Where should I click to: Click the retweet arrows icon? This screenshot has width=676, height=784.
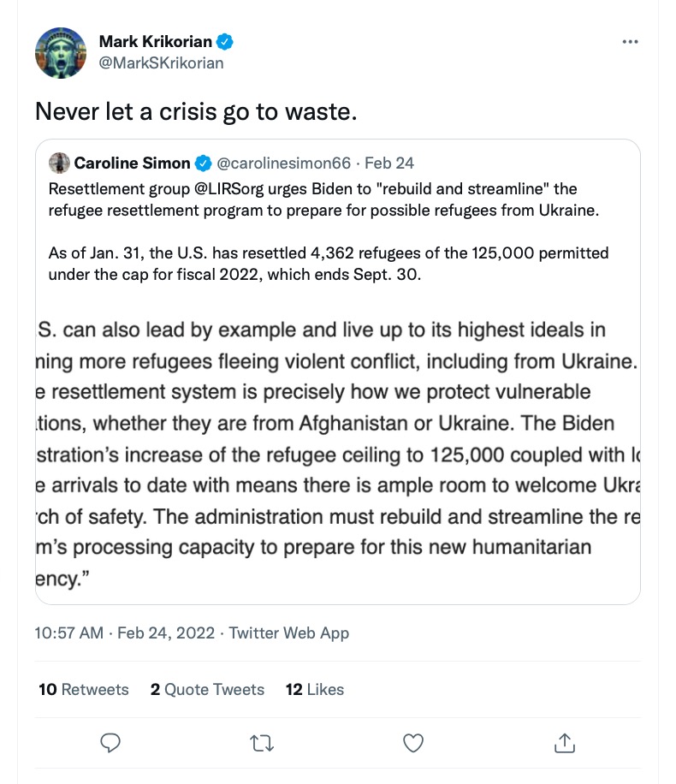(x=261, y=742)
